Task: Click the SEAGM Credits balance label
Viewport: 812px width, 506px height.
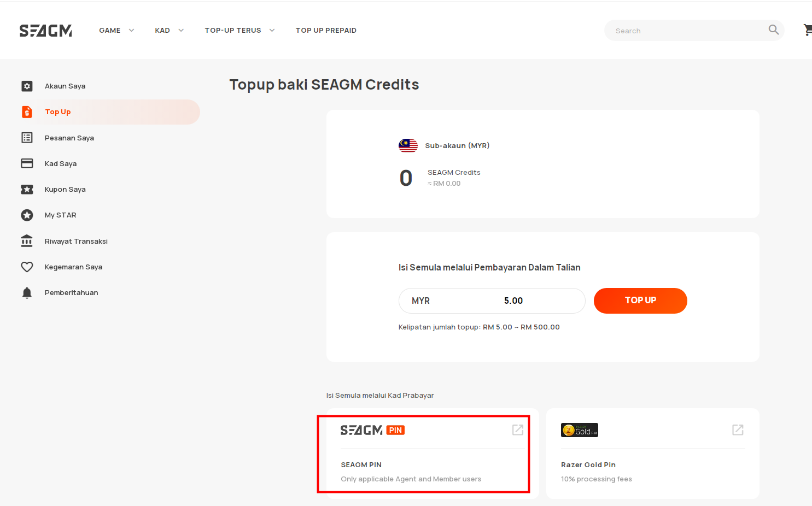Action: point(454,172)
